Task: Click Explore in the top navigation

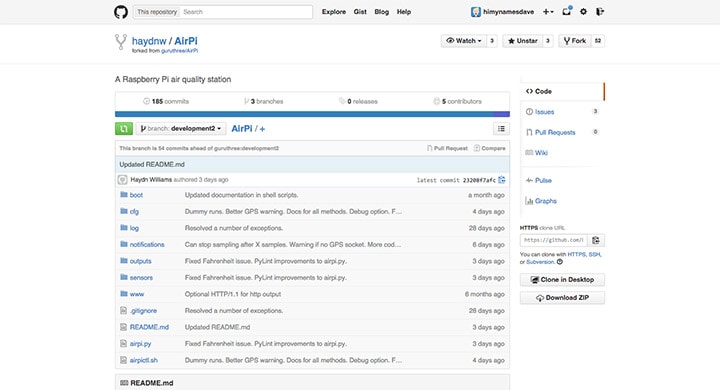Action: coord(334,12)
